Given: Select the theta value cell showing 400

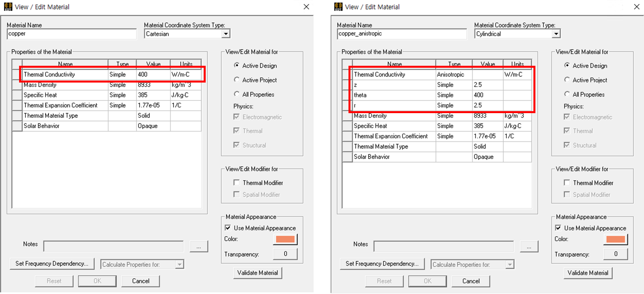Looking at the screenshot, I should (x=487, y=95).
